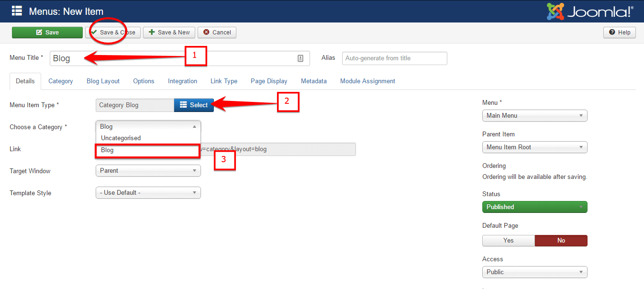644x289 pixels.
Task: Click the green Save button
Action: [47, 33]
